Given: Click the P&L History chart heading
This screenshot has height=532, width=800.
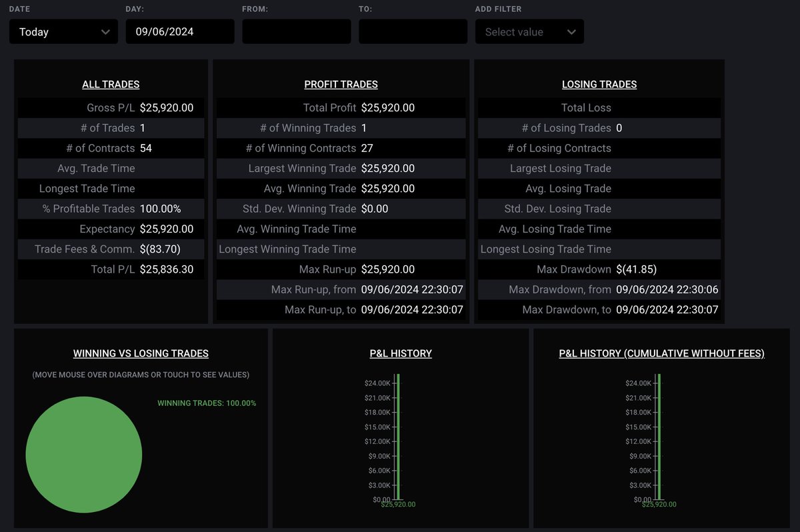Looking at the screenshot, I should (401, 353).
